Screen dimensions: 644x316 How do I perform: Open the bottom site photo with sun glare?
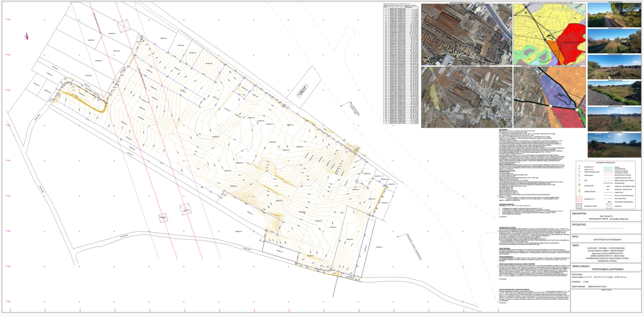point(614,145)
